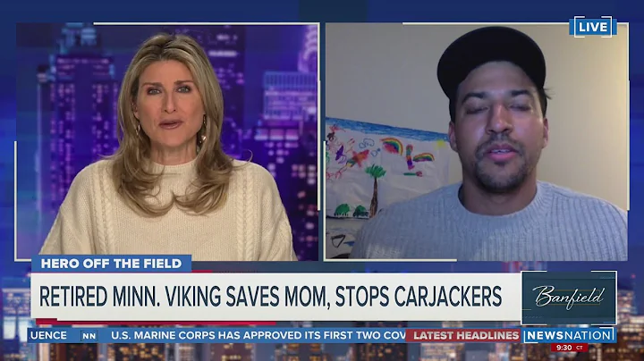Click the NN ticker separator icon
This screenshot has width=644, height=361.
point(89,336)
